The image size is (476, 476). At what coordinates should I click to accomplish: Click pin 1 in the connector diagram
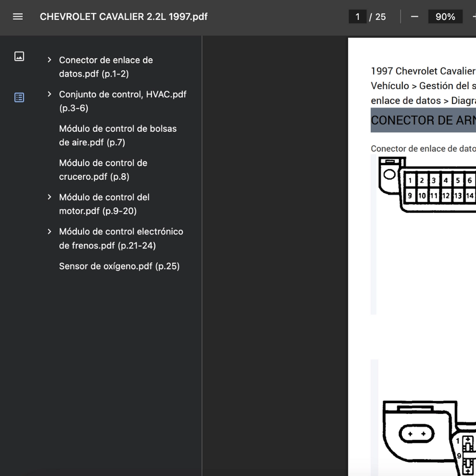pyautogui.click(x=410, y=180)
